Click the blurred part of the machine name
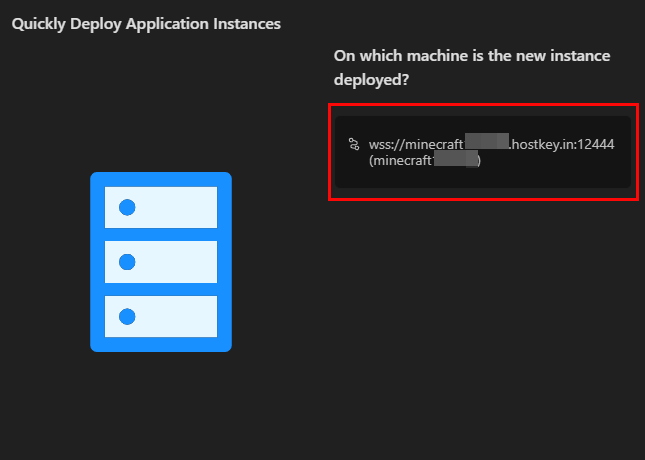645x460 pixels. point(455,160)
